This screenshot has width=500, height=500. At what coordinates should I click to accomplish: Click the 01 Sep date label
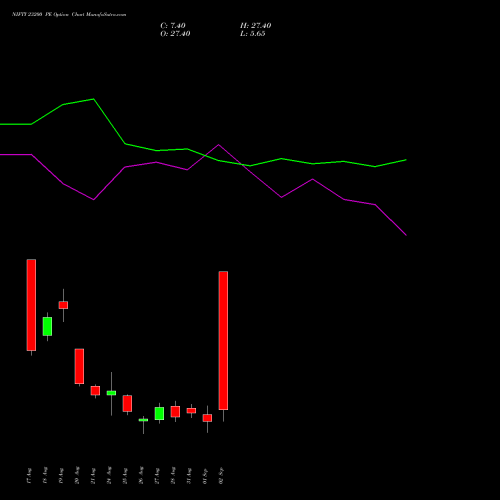coord(205,476)
